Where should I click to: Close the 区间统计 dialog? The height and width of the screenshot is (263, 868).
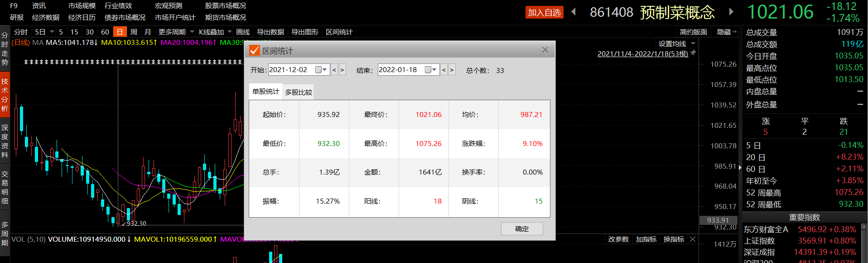point(545,50)
